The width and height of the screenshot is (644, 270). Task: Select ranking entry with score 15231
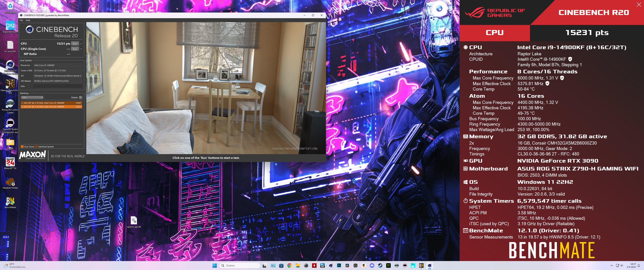click(x=51, y=107)
